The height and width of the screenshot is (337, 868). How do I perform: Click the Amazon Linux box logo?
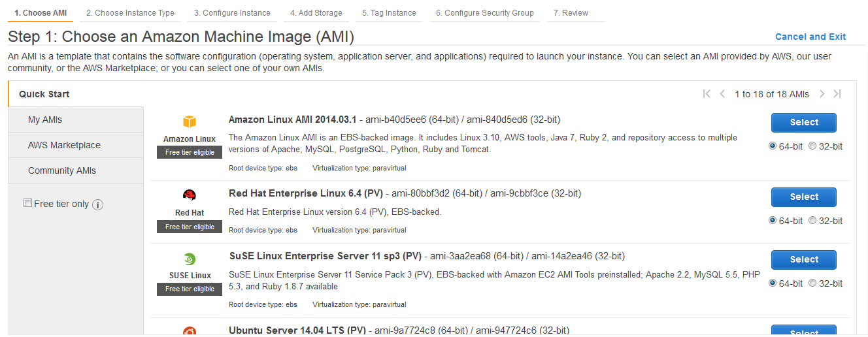pyautogui.click(x=190, y=122)
